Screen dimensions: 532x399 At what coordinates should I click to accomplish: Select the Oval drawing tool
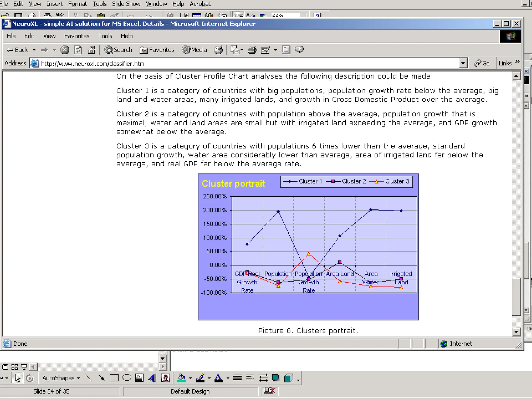click(x=127, y=378)
